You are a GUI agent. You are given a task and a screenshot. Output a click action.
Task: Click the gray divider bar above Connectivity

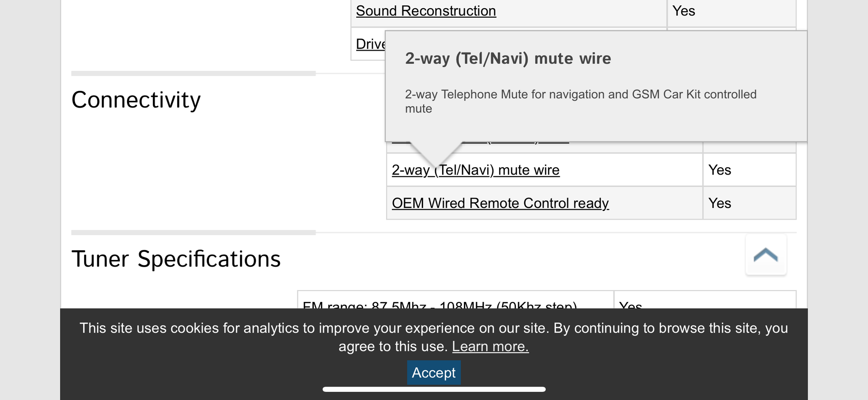[x=193, y=73]
